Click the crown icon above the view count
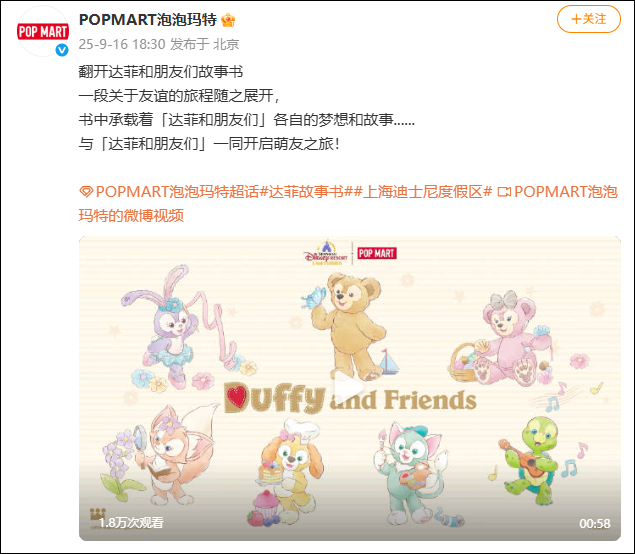Screen dimensions: 635x554 pyautogui.click(x=98, y=514)
